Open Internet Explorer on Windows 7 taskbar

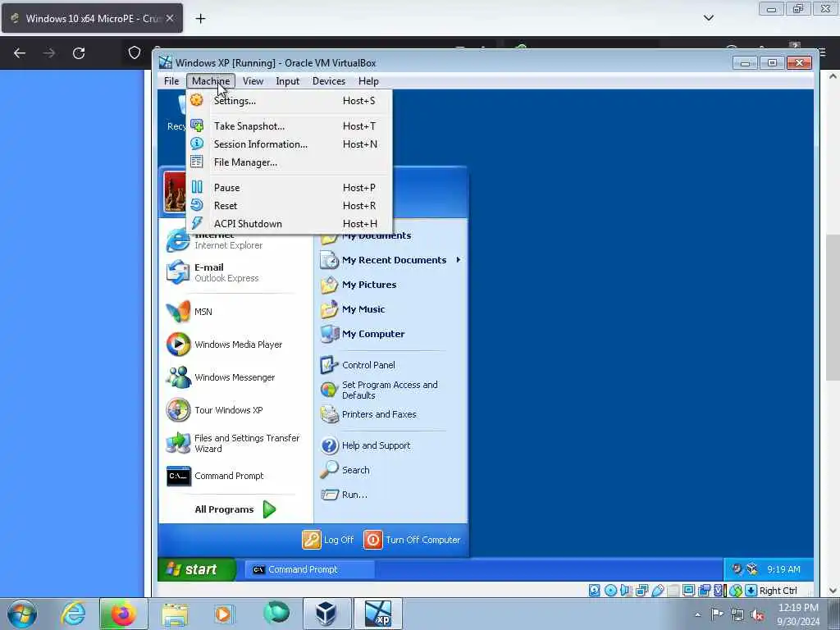pyautogui.click(x=73, y=614)
